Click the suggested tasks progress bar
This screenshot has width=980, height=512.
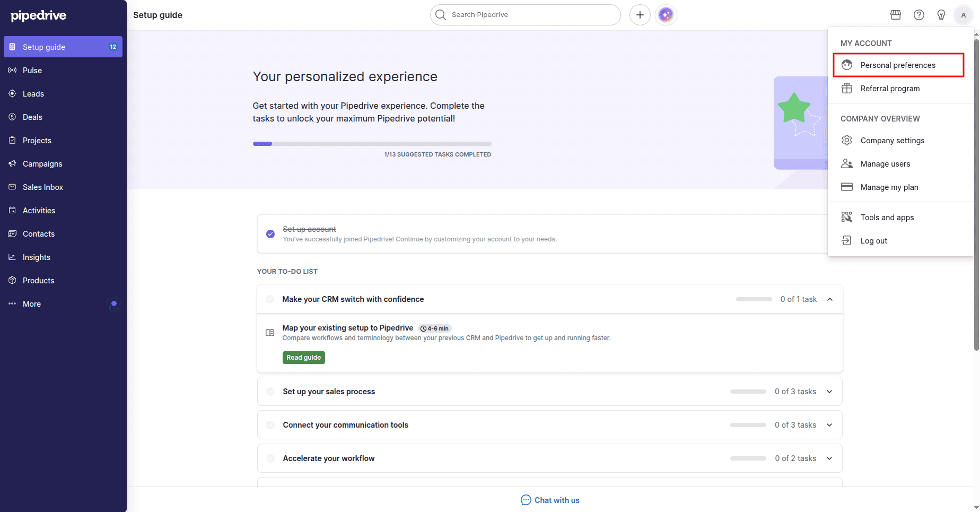(372, 144)
